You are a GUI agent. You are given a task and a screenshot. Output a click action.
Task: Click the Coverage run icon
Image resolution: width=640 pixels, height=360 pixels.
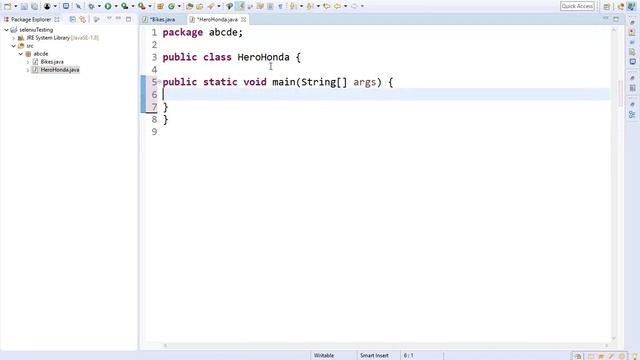click(124, 6)
